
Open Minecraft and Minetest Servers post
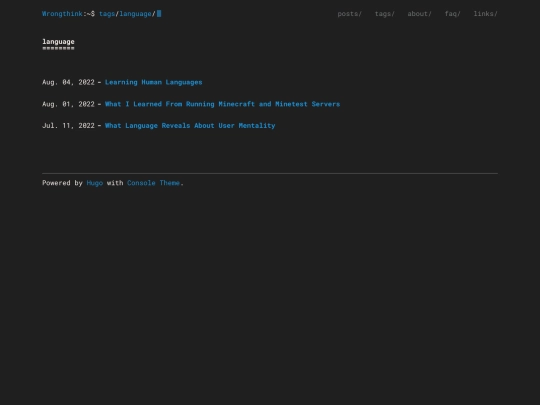tap(222, 104)
